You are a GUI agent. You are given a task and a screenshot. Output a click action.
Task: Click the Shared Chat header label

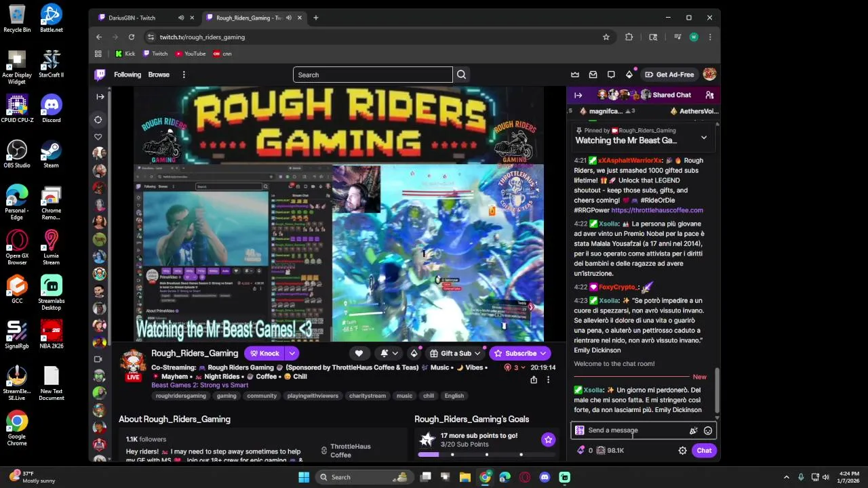pos(671,95)
